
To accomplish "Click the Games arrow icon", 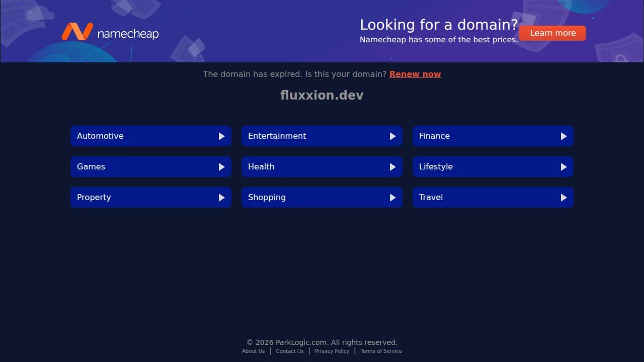I will (221, 166).
